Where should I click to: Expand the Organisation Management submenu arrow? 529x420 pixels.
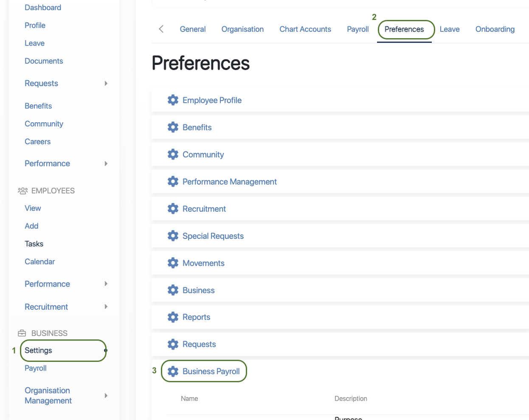106,396
